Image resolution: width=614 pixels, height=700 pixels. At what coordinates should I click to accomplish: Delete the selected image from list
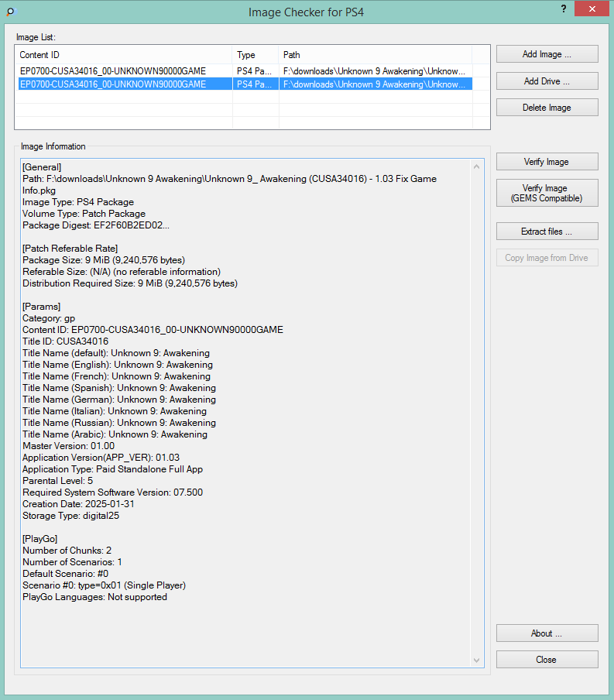coord(547,108)
